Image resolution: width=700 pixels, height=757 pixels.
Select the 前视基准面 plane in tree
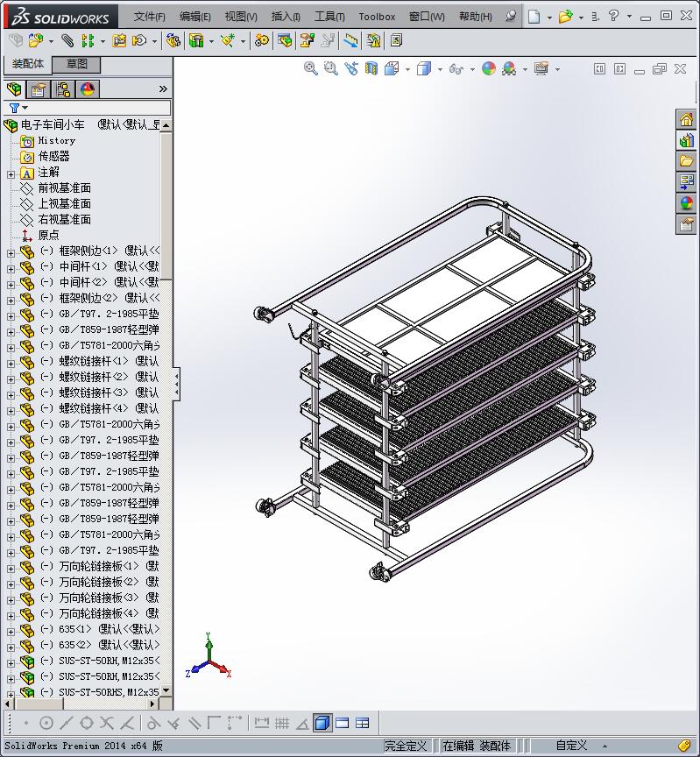click(x=64, y=187)
